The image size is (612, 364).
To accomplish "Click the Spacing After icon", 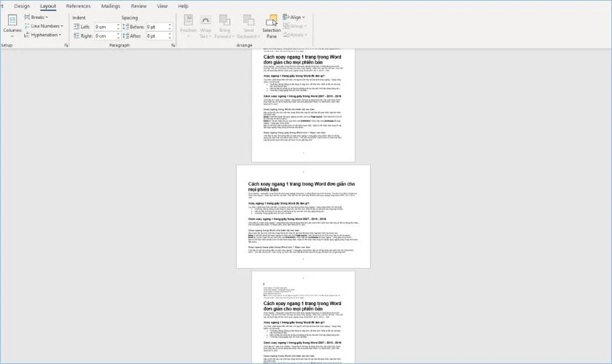I will point(125,36).
